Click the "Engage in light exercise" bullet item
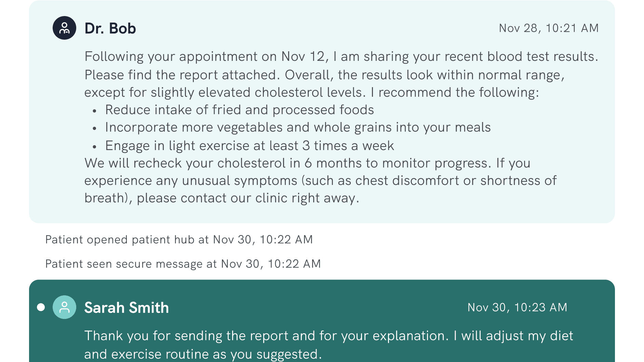 tap(250, 146)
